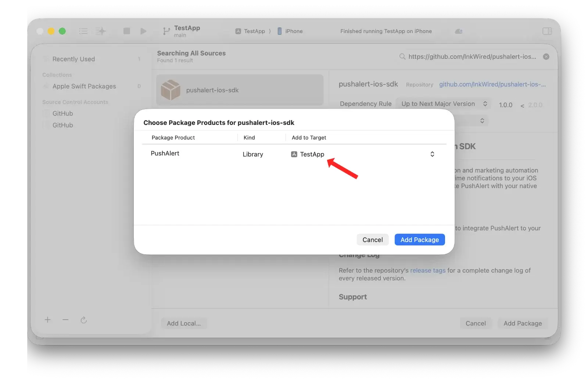Refresh package collections with the reload icon

pos(84,320)
